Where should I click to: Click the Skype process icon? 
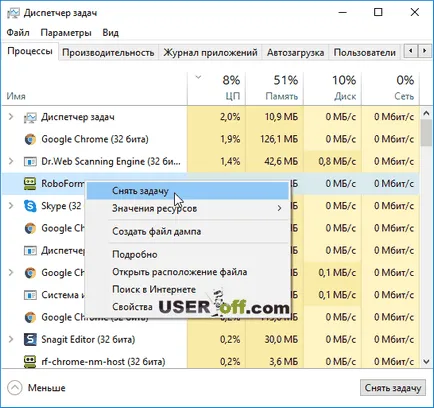(30, 206)
